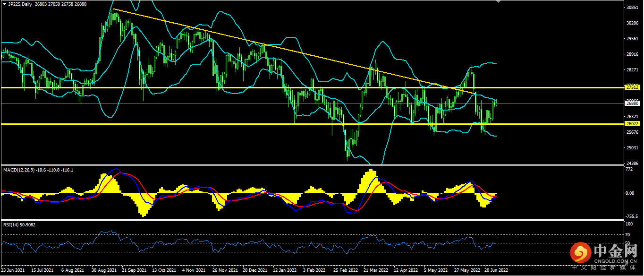Select the 26022 yellow price label
The image size is (644, 276).
[x=632, y=124]
